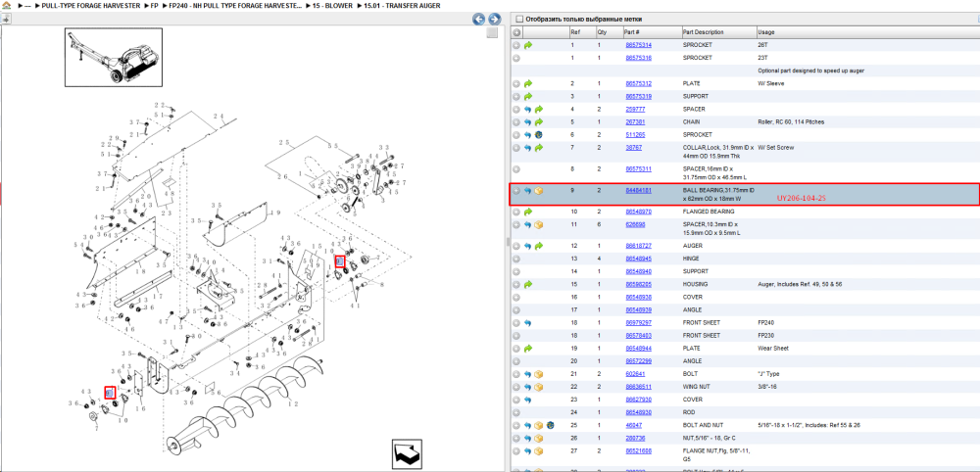Select the 'FLANGED BEARING' description text

click(x=709, y=212)
